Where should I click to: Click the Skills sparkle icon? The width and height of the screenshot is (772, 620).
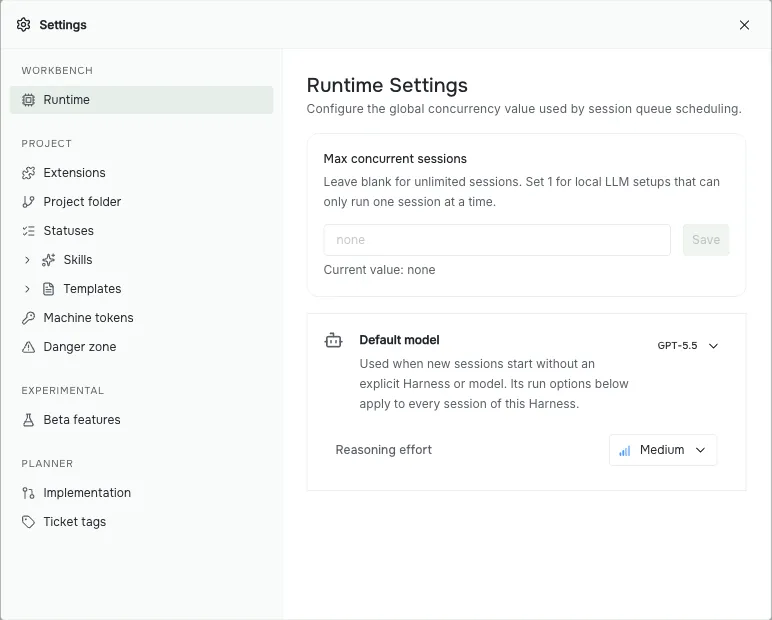[48, 260]
